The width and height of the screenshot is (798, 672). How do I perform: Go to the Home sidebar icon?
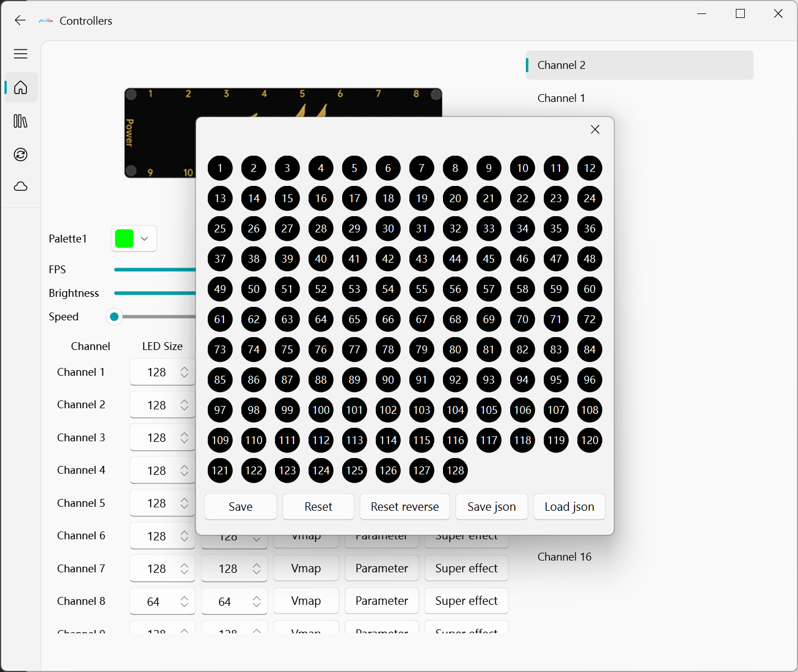coord(21,88)
